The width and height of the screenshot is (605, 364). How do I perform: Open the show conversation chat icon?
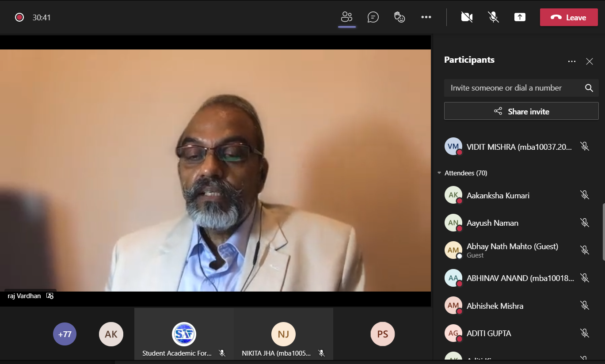pyautogui.click(x=373, y=17)
